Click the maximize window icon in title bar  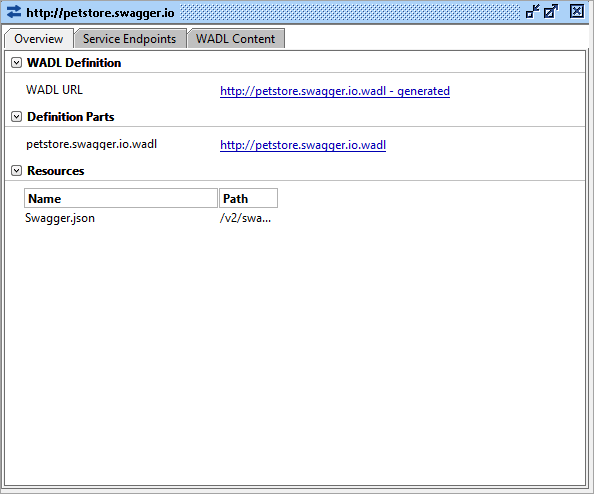click(550, 11)
